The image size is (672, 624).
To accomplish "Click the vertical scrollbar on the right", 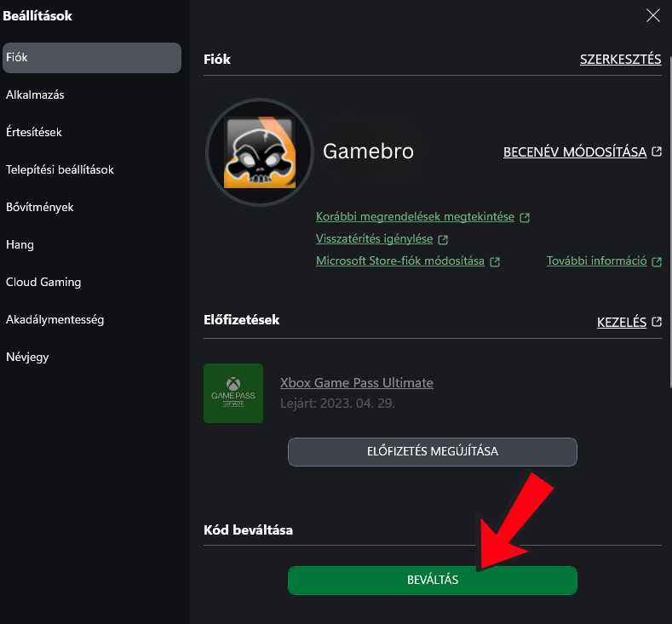I will pyautogui.click(x=669, y=223).
